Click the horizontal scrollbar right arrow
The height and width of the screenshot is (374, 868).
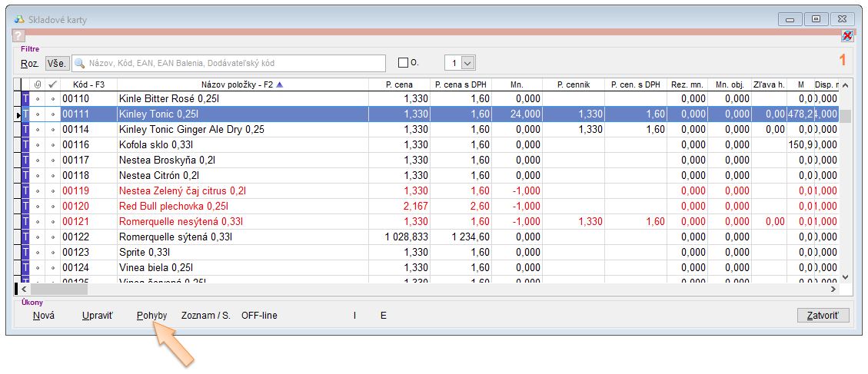[x=833, y=289]
